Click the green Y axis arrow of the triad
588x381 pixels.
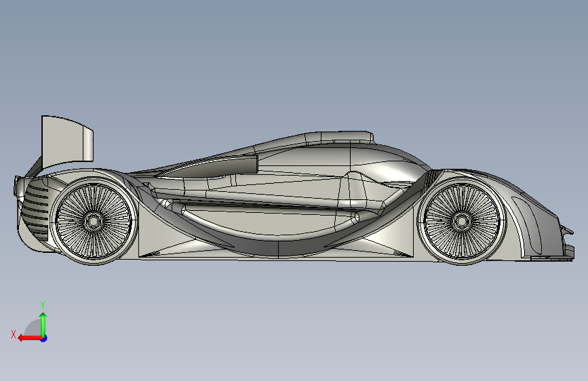[43, 325]
